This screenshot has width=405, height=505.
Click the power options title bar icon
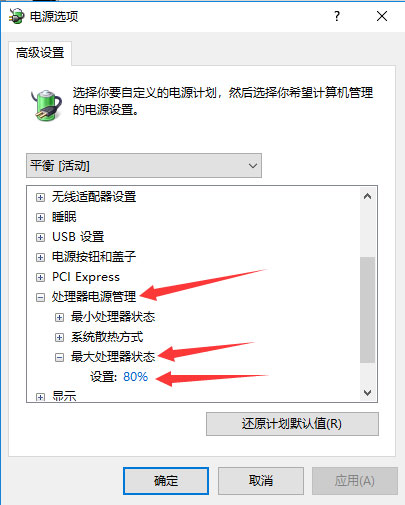point(16,16)
